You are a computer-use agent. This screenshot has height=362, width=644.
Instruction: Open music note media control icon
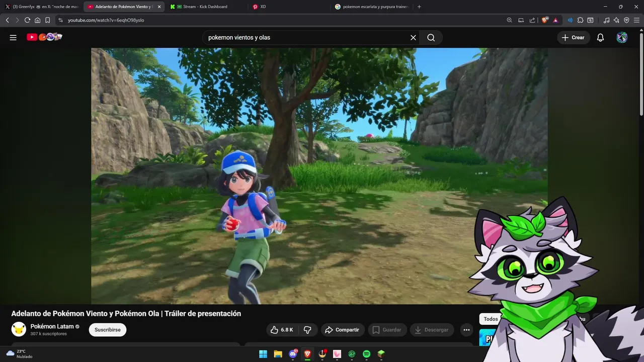[x=606, y=20]
